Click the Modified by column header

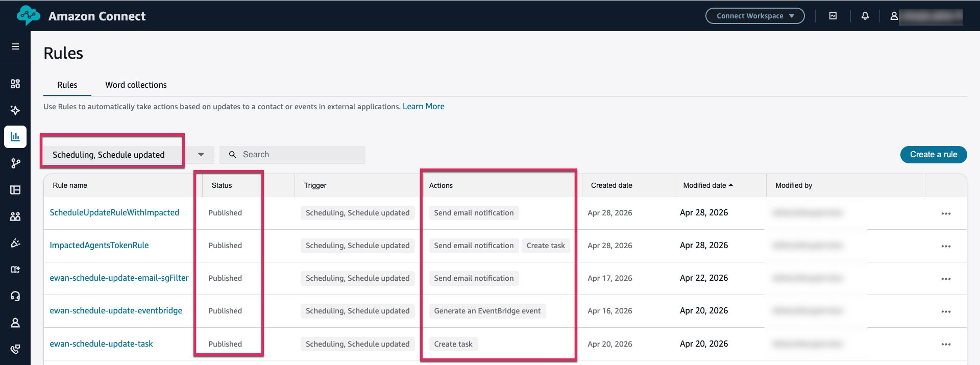[794, 185]
